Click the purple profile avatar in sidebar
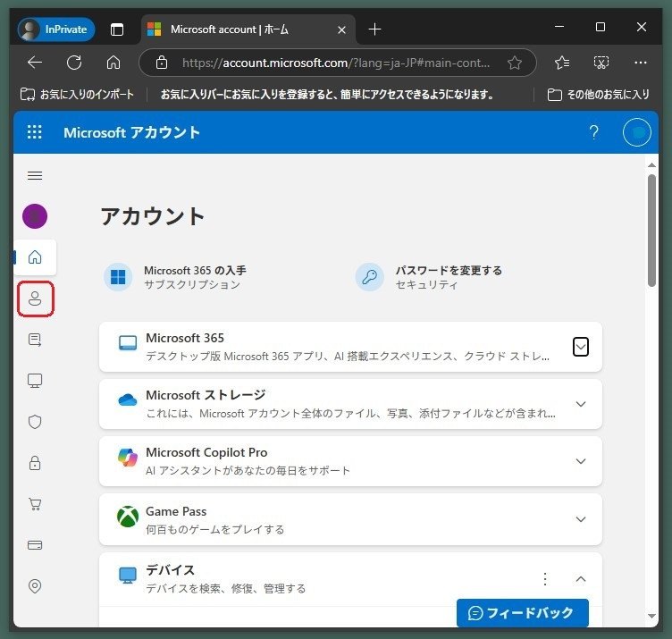Image resolution: width=672 pixels, height=639 pixels. (35, 216)
